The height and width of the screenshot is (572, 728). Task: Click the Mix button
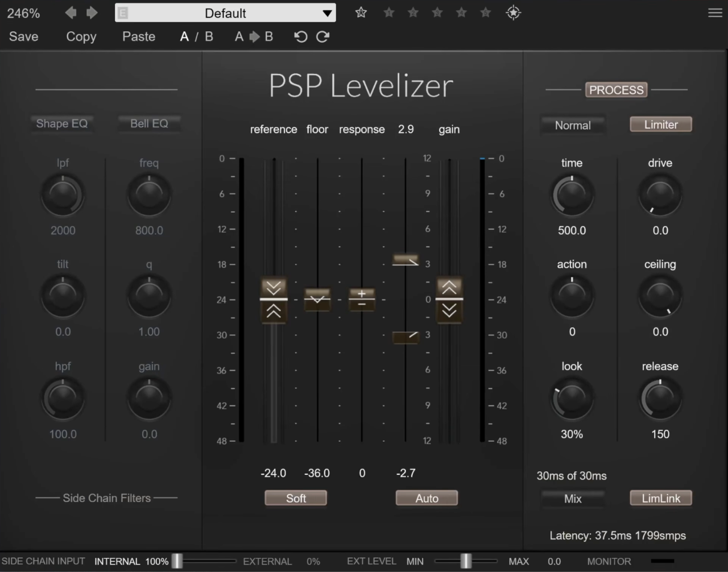coord(573,499)
